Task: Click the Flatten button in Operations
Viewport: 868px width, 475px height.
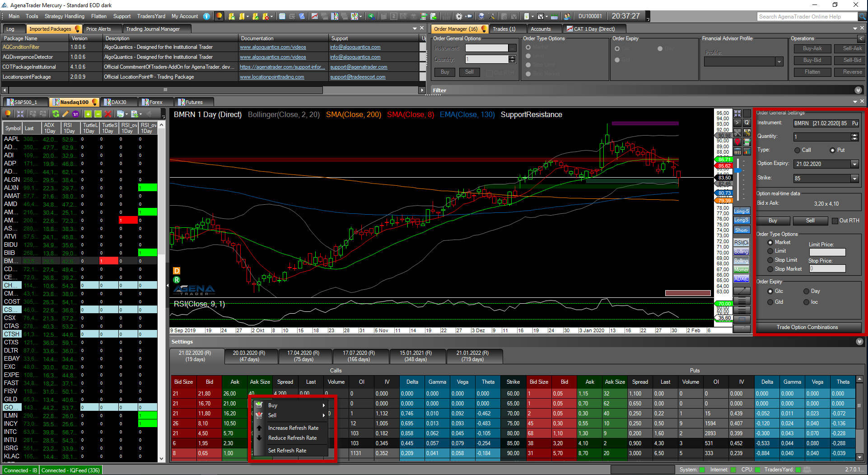Action: pos(812,72)
